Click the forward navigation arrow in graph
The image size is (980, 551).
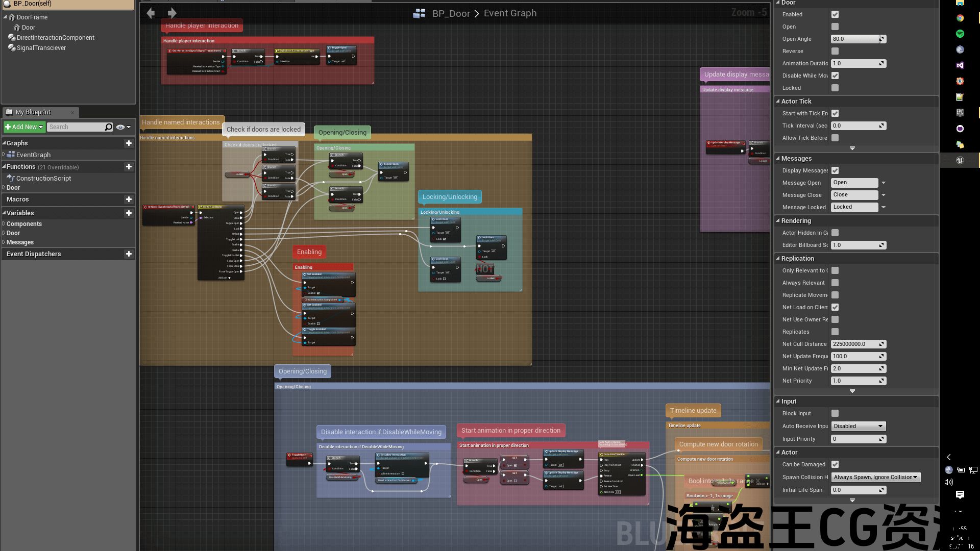pos(172,13)
